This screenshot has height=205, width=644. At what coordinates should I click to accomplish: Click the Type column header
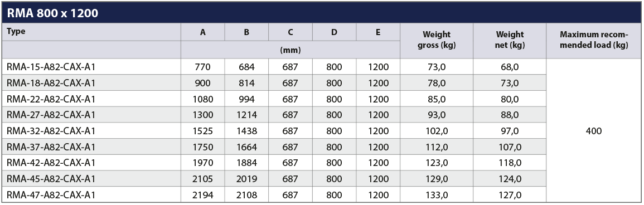pos(16,32)
